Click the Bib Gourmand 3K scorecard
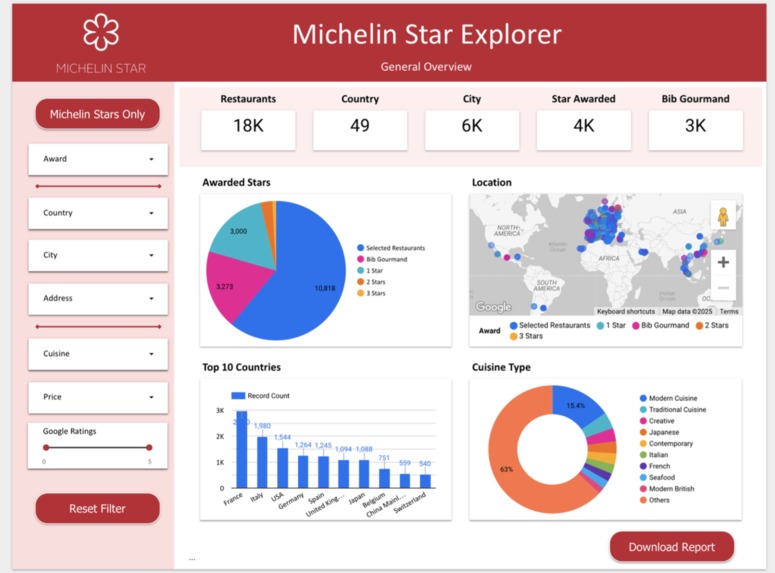Screen dimensions: 775x573 [695, 130]
